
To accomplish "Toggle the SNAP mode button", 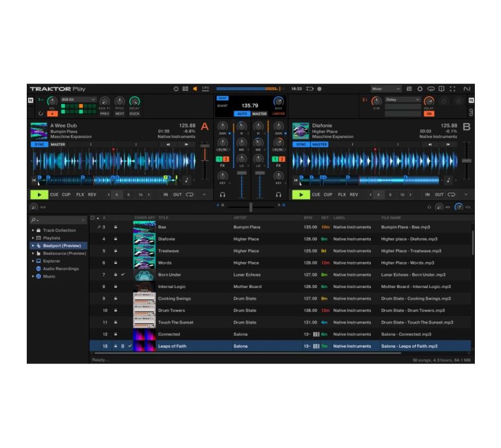I will 222,98.
